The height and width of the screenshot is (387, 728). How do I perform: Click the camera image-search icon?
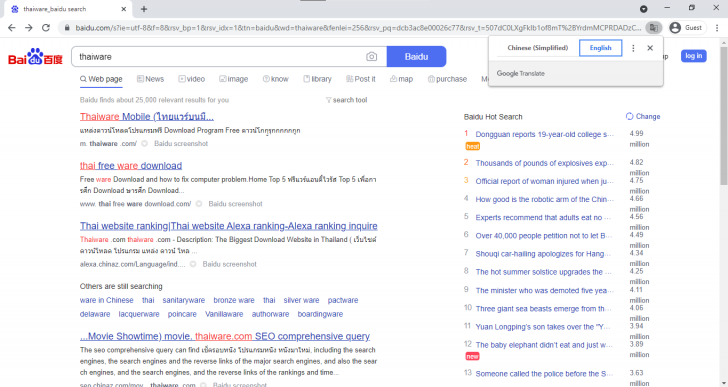pyautogui.click(x=371, y=57)
